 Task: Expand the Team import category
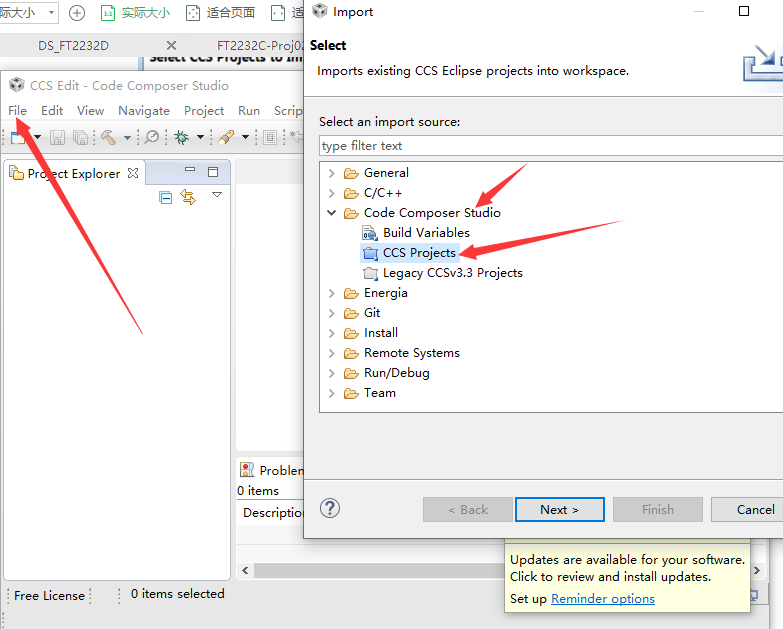click(x=331, y=393)
